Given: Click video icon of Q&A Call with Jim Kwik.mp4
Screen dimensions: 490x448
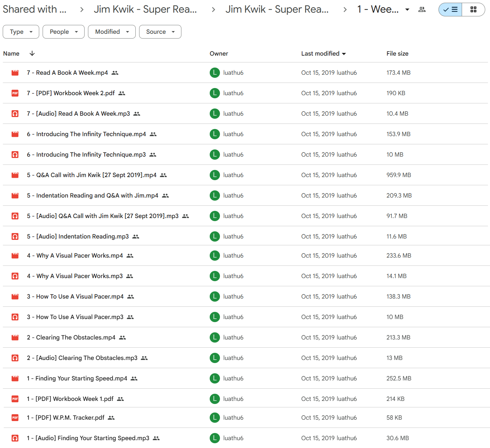Looking at the screenshot, I should pos(15,175).
